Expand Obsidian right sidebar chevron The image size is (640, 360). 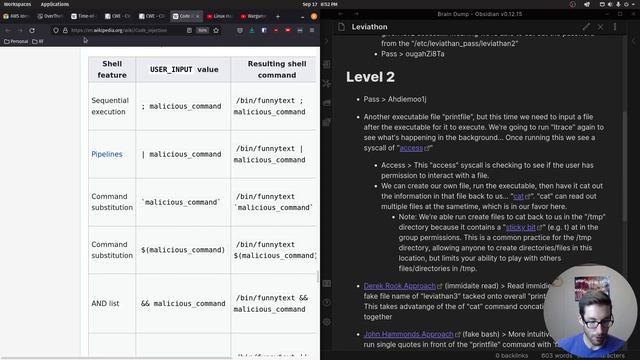point(634,41)
